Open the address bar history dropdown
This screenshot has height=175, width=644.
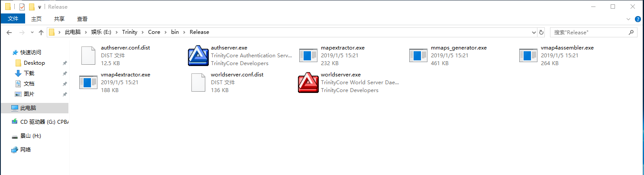[534, 32]
